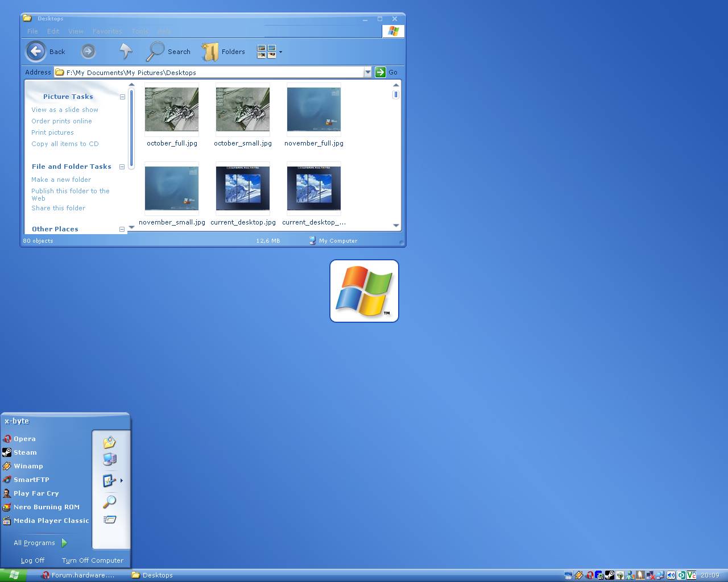Image resolution: width=728 pixels, height=582 pixels.
Task: Launch Opera from the Start menu
Action: click(19, 439)
